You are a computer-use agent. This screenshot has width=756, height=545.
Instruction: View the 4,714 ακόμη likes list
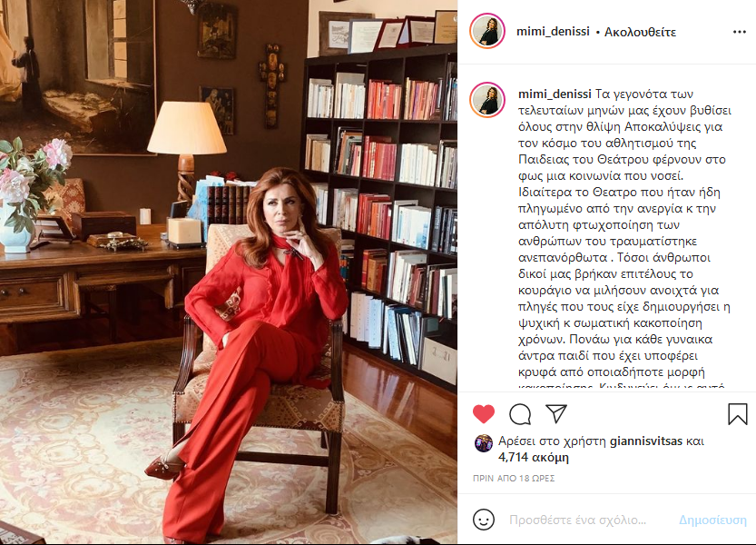[534, 457]
